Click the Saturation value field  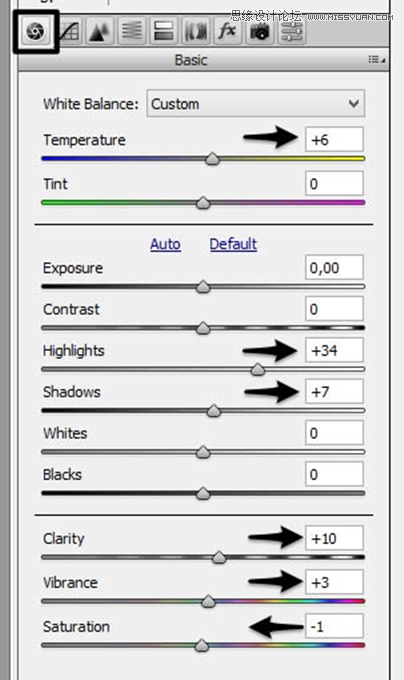point(334,626)
